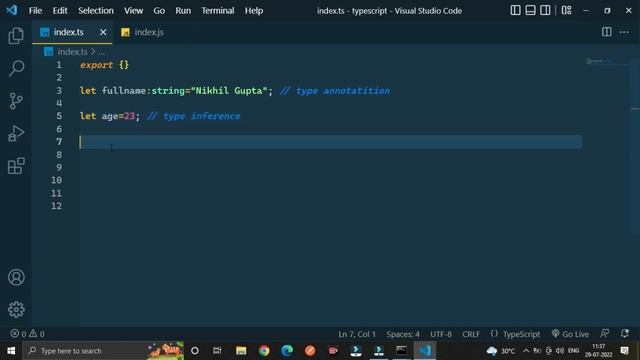This screenshot has width=640, height=360.
Task: Open the Run menu
Action: click(183, 11)
